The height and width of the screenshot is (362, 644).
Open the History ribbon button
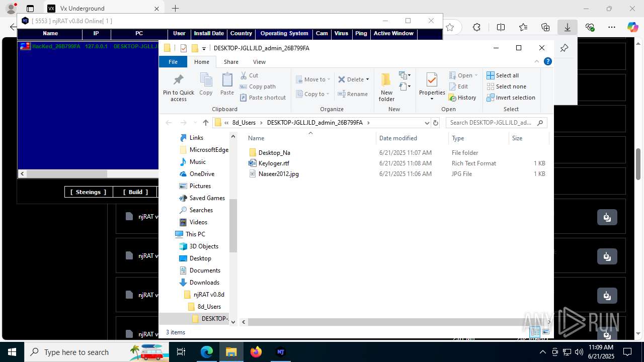[462, 98]
